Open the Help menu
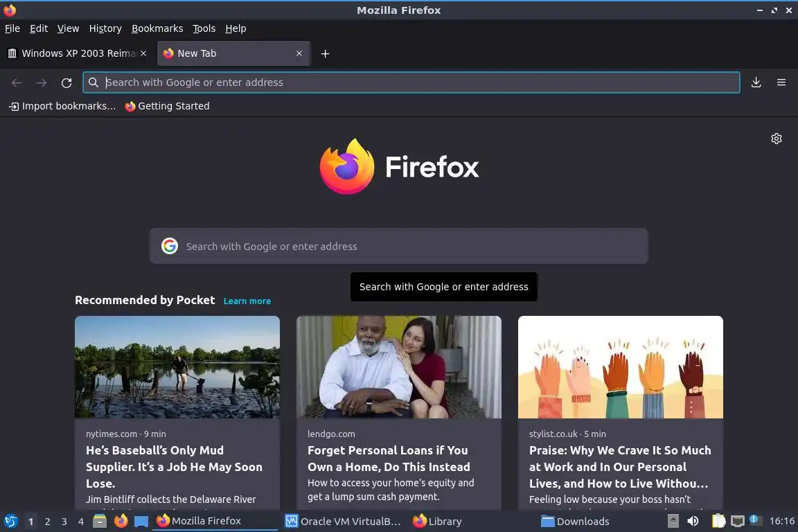The height and width of the screenshot is (532, 798). pos(236,28)
